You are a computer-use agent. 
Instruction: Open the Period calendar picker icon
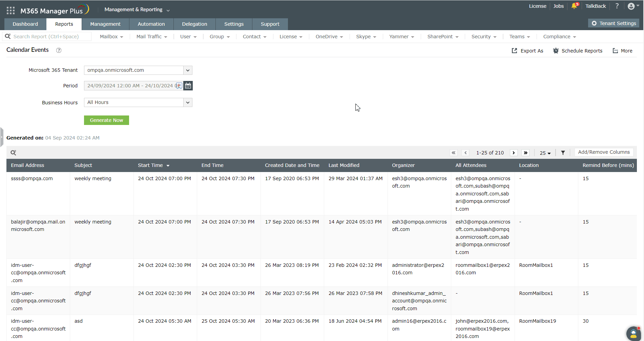188,86
